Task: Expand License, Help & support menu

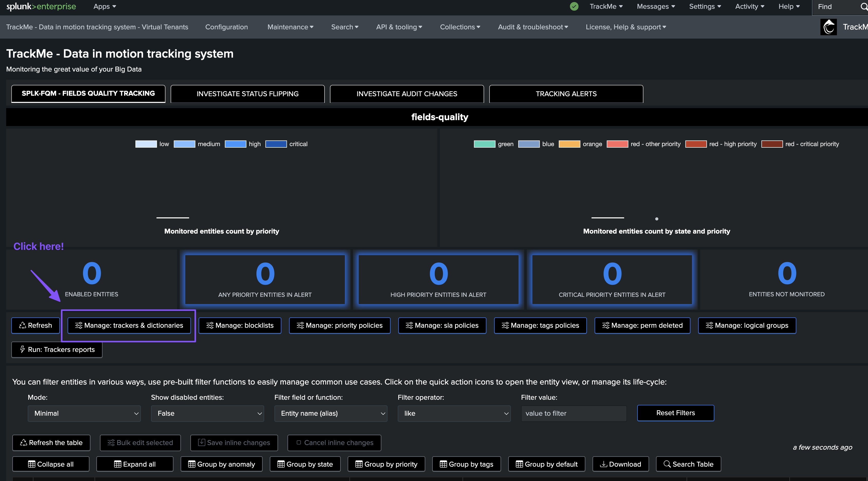Action: 626,27
